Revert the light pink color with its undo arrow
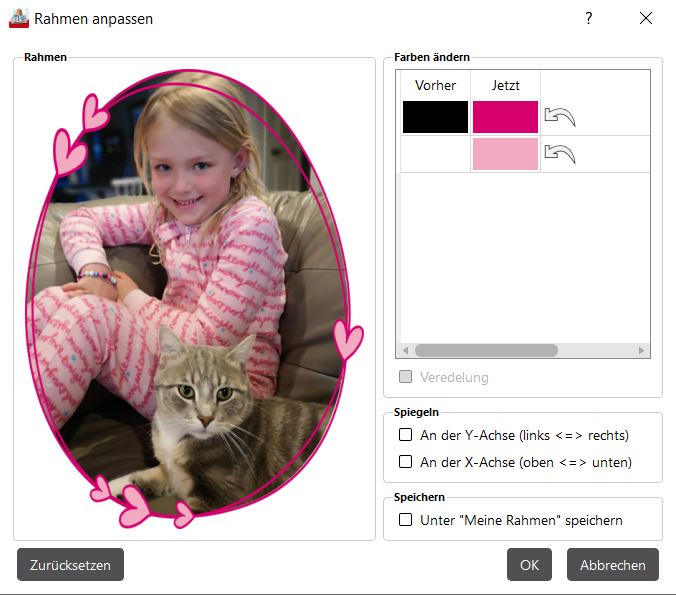The height and width of the screenshot is (595, 676). [560, 154]
